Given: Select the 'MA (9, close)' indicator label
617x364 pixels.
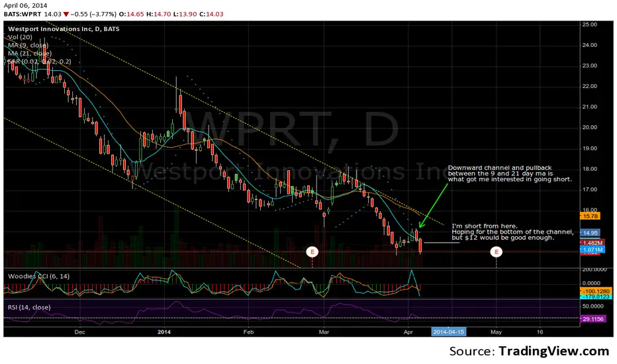Looking at the screenshot, I should [28, 45].
